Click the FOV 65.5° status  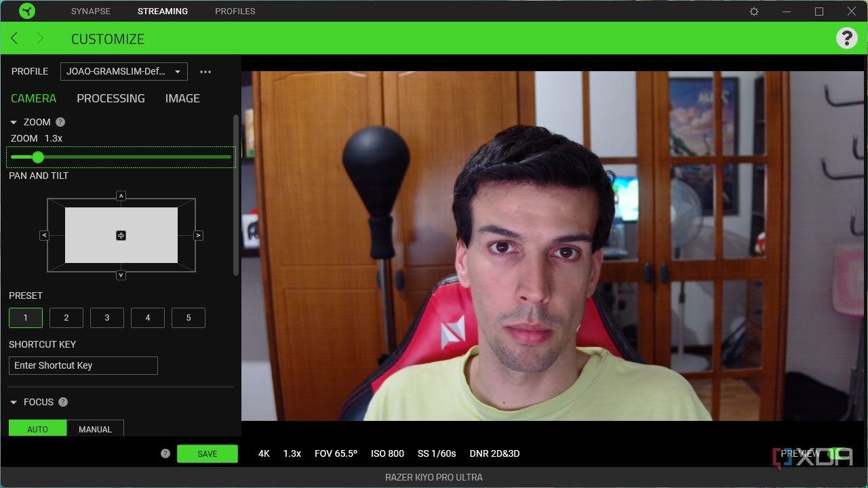(x=336, y=453)
